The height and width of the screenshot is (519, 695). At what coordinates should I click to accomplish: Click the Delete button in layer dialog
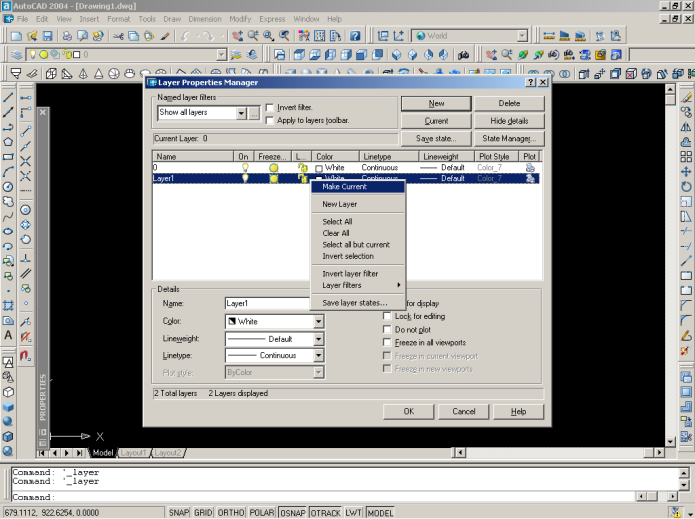pos(509,103)
